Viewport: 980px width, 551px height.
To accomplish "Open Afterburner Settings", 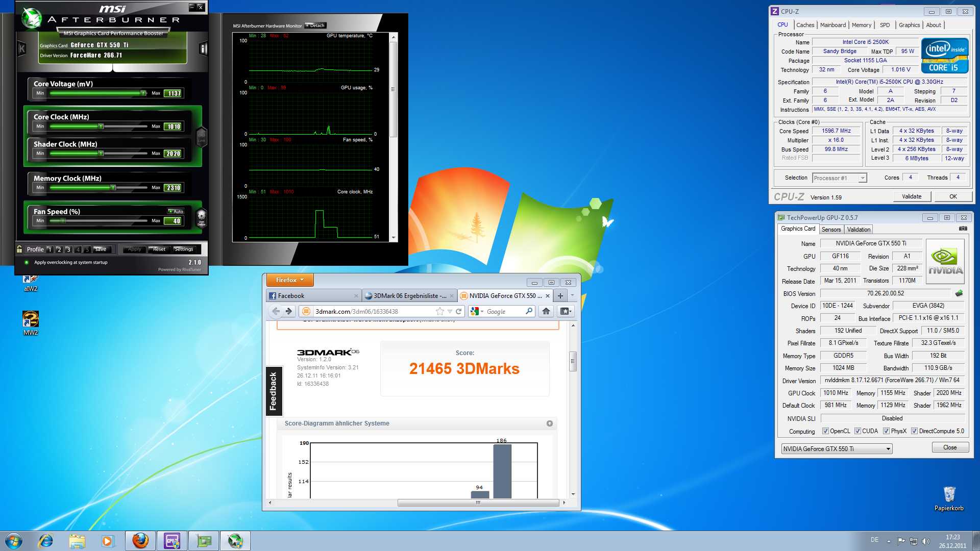I will [184, 249].
